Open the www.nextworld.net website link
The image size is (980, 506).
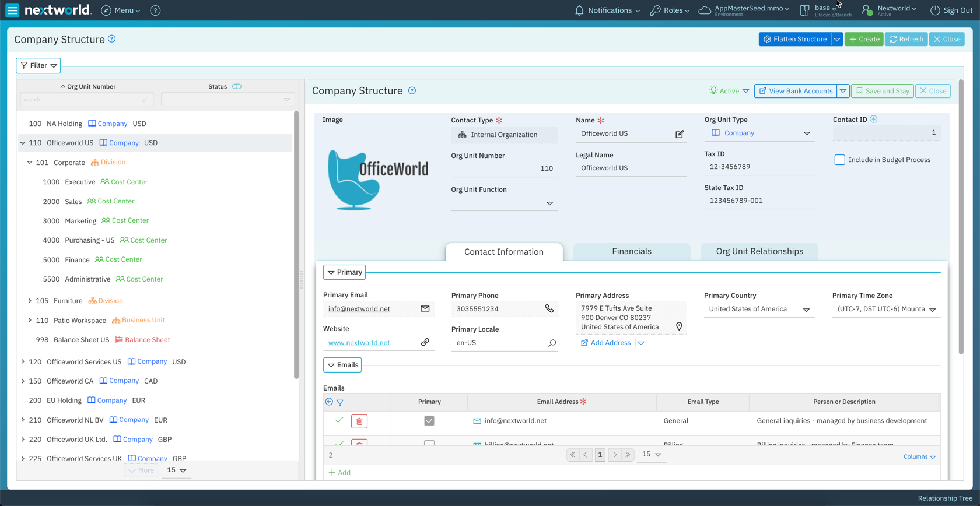pos(359,343)
